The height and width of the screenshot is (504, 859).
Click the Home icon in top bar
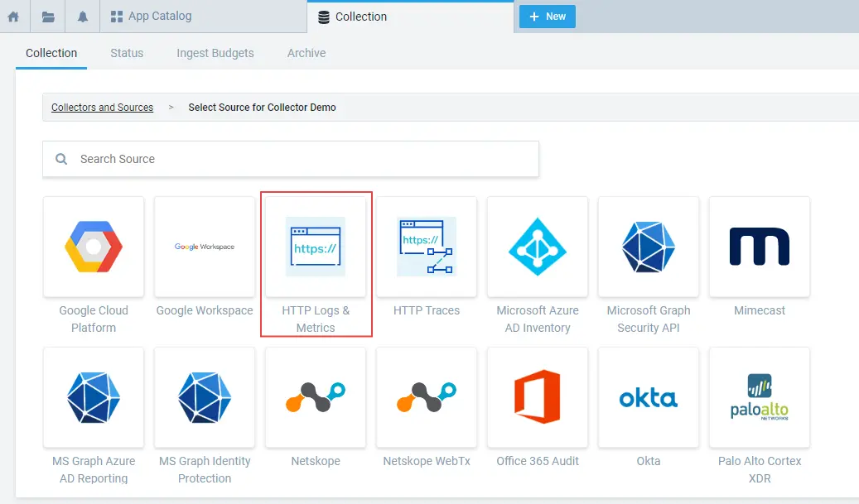(x=13, y=17)
